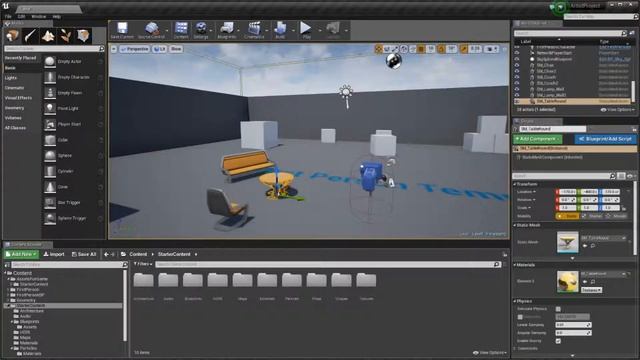640x360 pixels.
Task: Activate Geometry Editing mode icon
Action: [83, 36]
